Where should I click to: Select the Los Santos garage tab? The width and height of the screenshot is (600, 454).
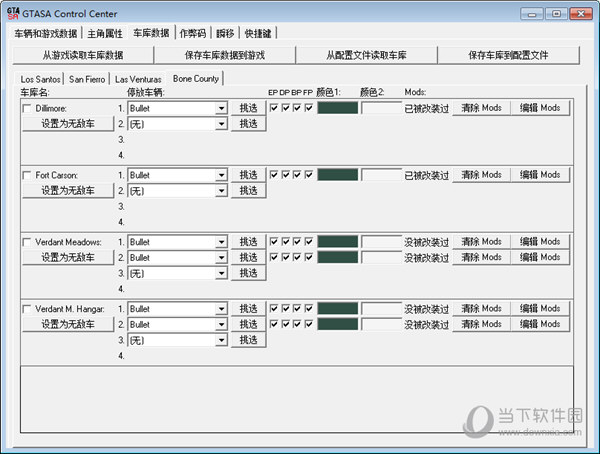point(40,79)
